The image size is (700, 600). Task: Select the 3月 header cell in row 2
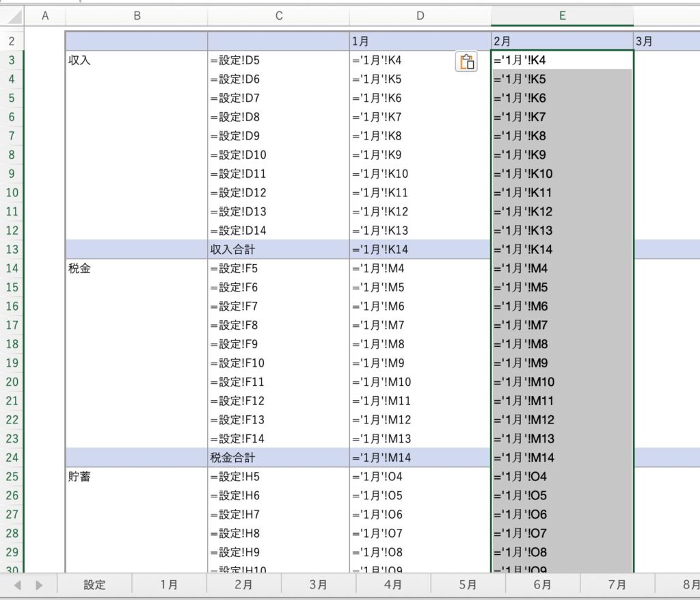pyautogui.click(x=667, y=42)
